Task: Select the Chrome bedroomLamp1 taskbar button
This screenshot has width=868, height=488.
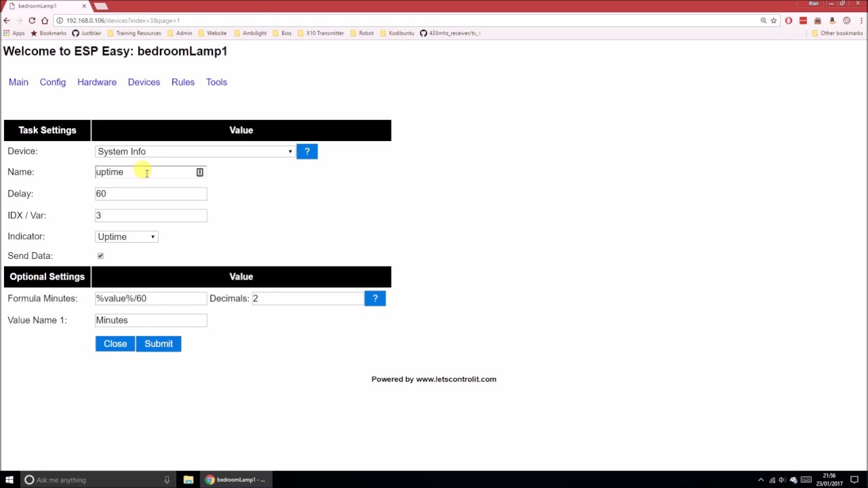Action: tap(236, 480)
